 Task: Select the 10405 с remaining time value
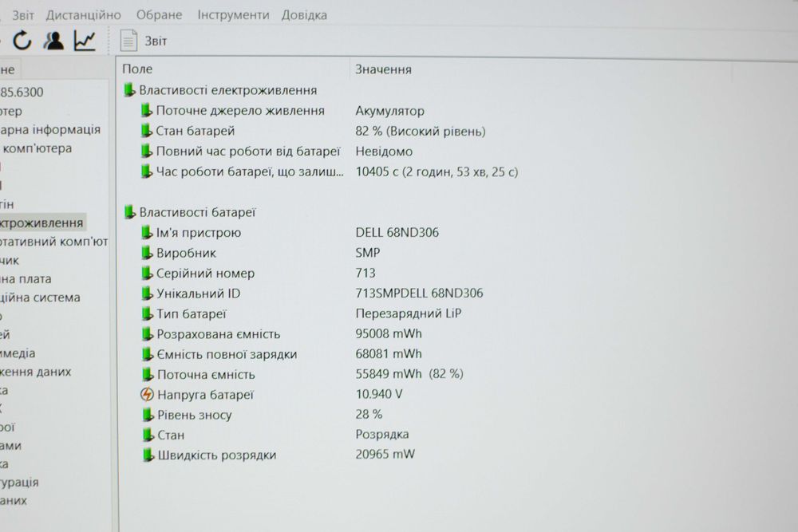(437, 172)
